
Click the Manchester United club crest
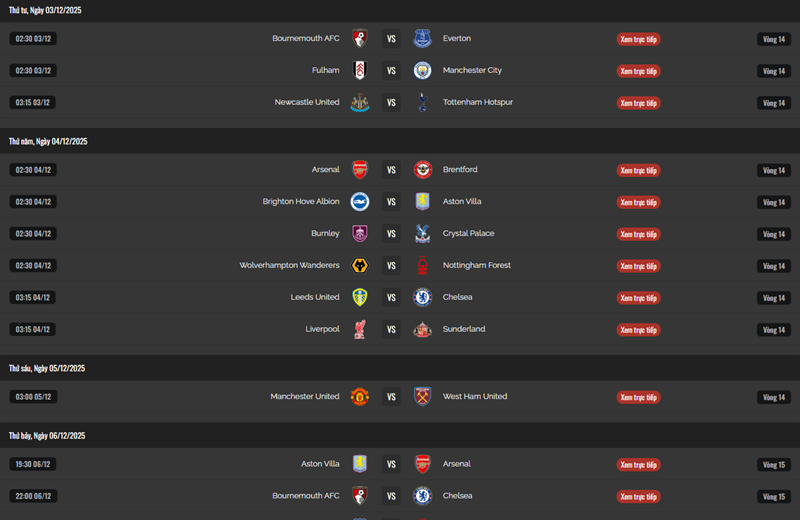pyautogui.click(x=360, y=397)
